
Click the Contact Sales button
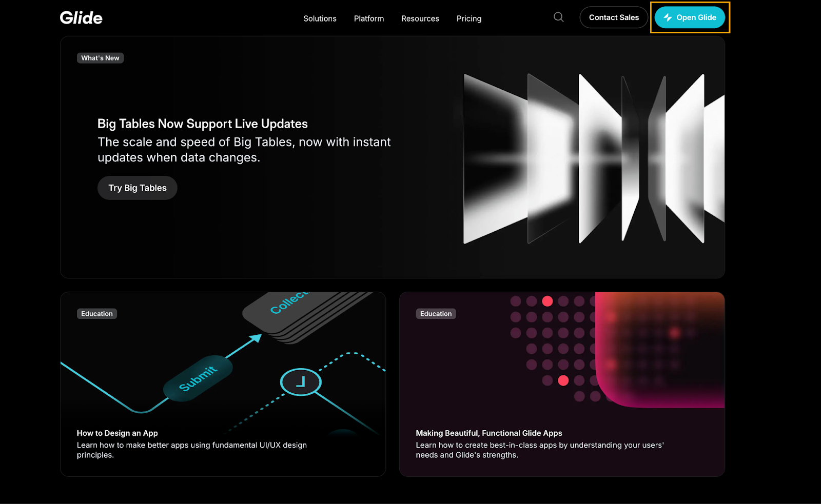614,17
